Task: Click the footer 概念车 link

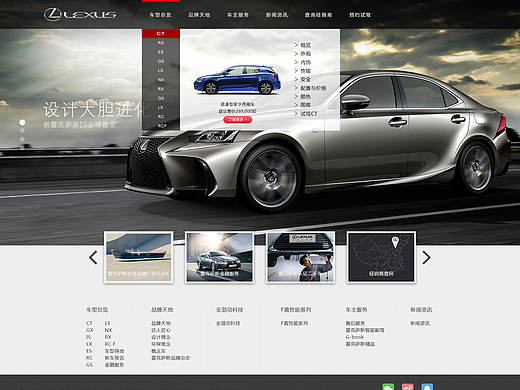Action: [158, 351]
